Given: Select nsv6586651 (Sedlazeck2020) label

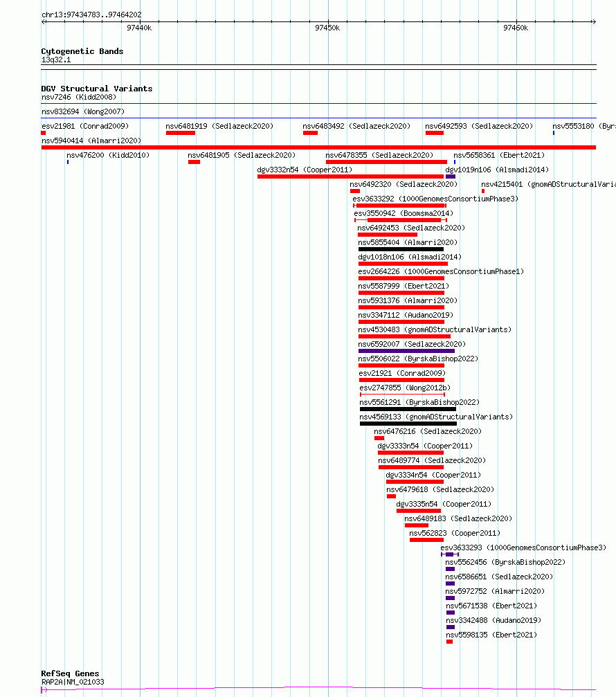Looking at the screenshot, I should [x=499, y=577].
